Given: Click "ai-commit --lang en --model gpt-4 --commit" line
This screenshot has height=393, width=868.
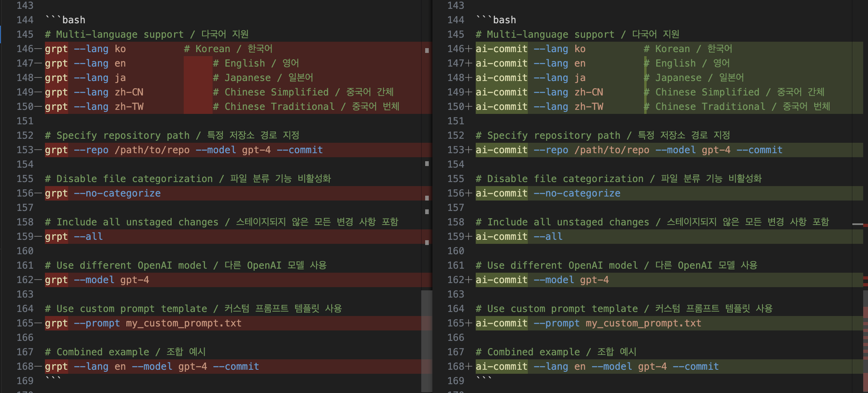Looking at the screenshot, I should pos(597,367).
